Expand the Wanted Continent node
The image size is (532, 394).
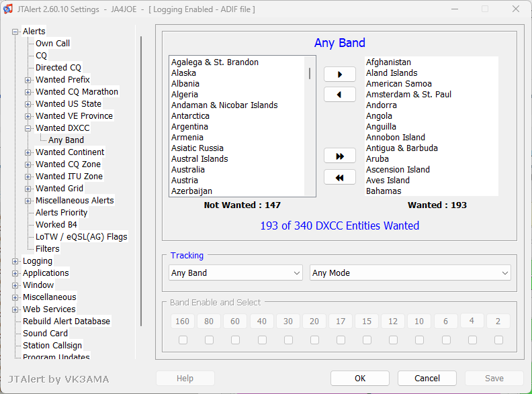(28, 152)
